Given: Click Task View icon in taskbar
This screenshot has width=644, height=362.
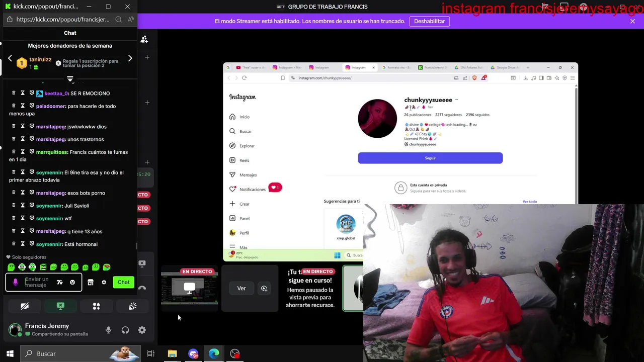Looking at the screenshot, I should point(151,354).
